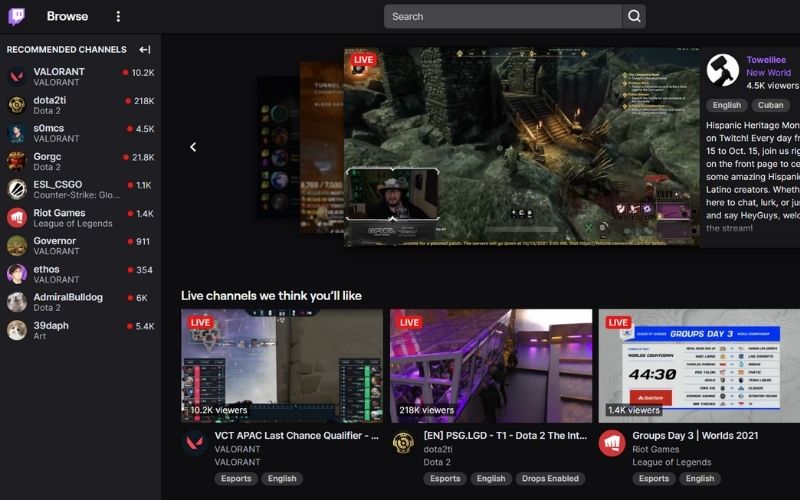Click Drops Enabled tag under Dota 2 stream

click(x=550, y=478)
